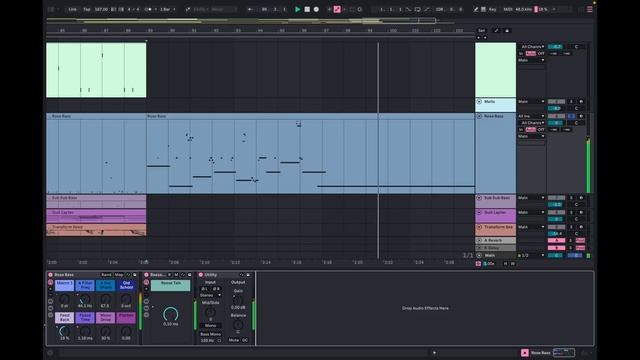Image resolution: width=640 pixels, height=360 pixels.
Task: Click the Link button in the top bar
Action: [72, 9]
